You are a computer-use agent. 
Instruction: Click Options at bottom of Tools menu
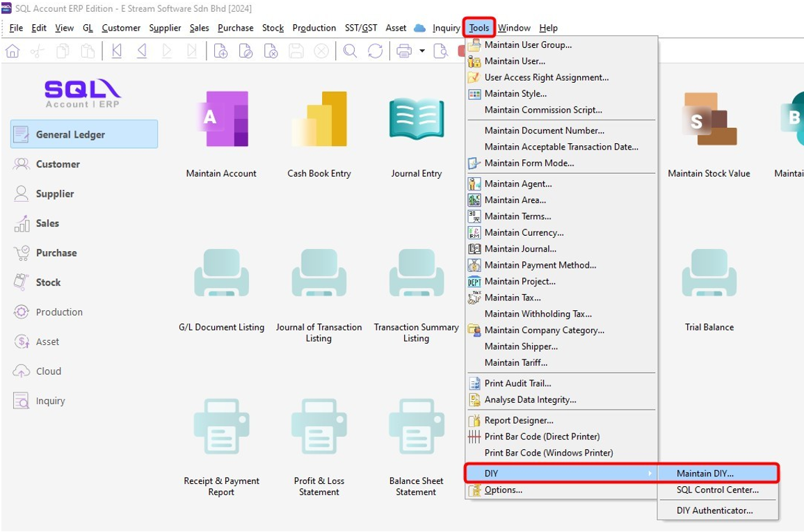pos(503,490)
